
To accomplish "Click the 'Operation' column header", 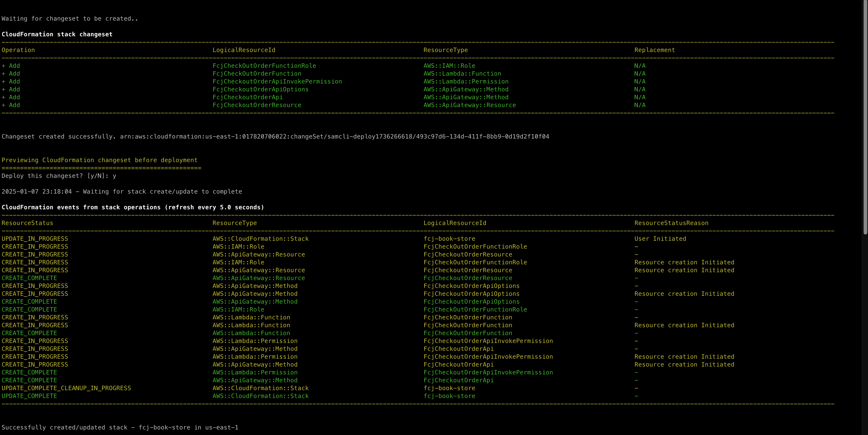I will [18, 50].
